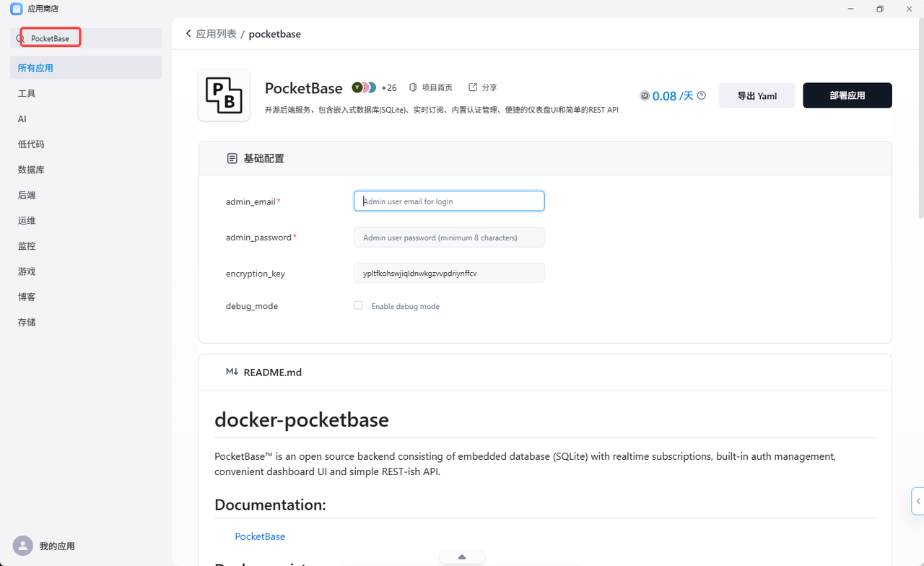Click the PocketBase search field
This screenshot has height=566, width=924.
[x=86, y=38]
